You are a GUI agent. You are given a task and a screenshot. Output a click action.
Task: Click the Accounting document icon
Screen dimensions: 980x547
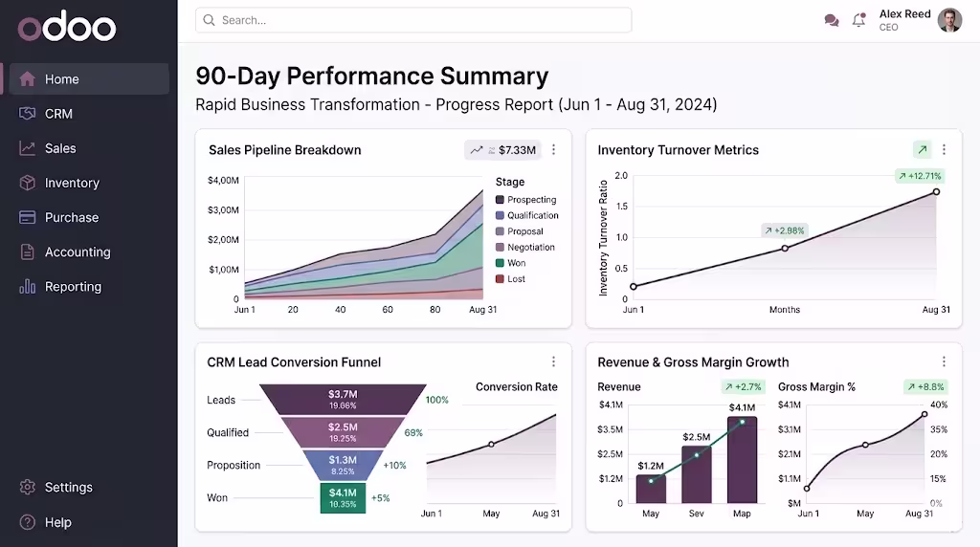pyautogui.click(x=27, y=252)
